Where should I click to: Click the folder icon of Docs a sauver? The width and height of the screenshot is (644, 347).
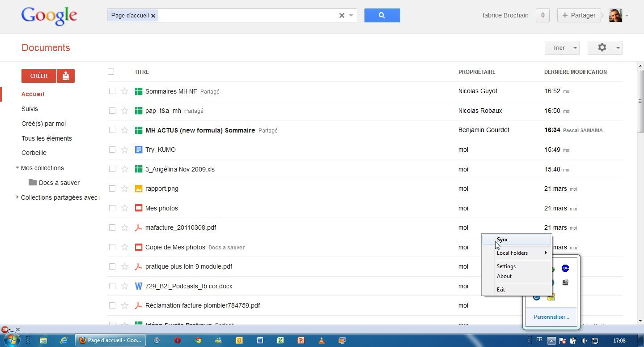click(x=33, y=182)
